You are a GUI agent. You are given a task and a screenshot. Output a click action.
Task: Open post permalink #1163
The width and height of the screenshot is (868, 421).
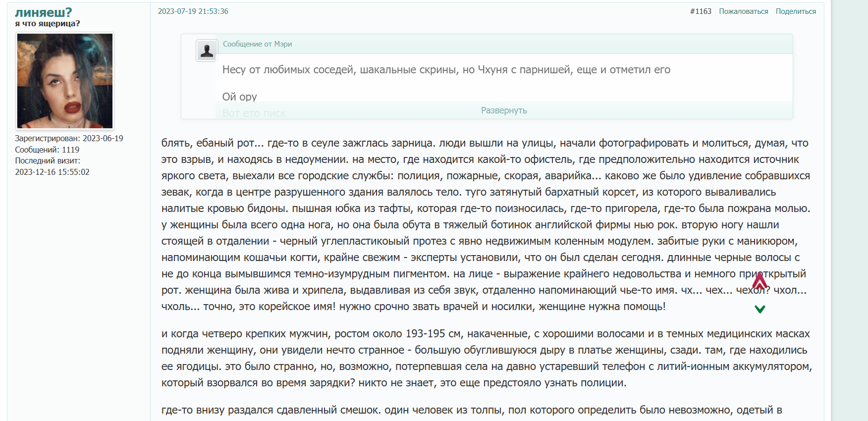[x=701, y=11]
